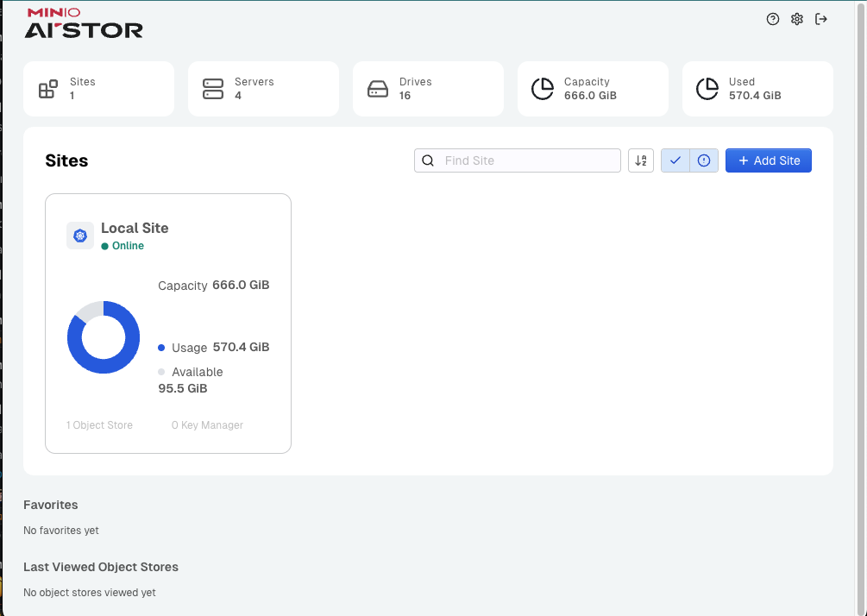Open the Local Site title
867x616 pixels.
(135, 228)
